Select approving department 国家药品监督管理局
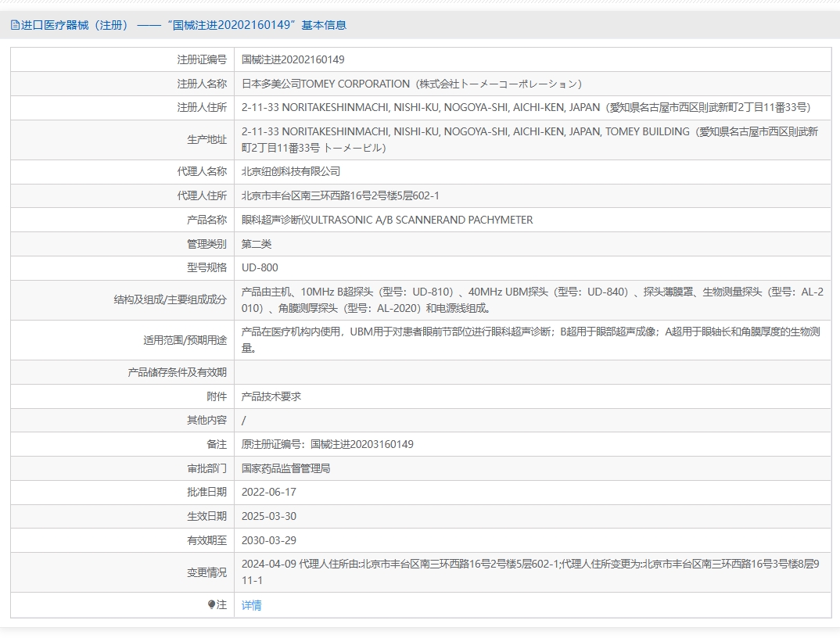The height and width of the screenshot is (638, 840). [285, 468]
